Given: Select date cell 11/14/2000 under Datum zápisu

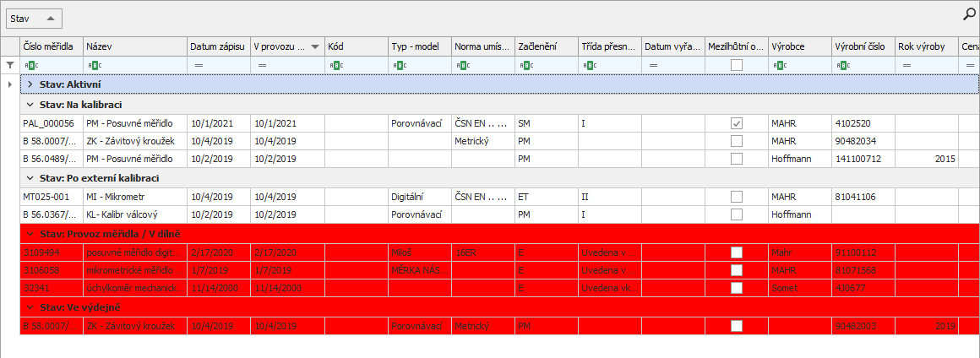Looking at the screenshot, I should pyautogui.click(x=219, y=287).
